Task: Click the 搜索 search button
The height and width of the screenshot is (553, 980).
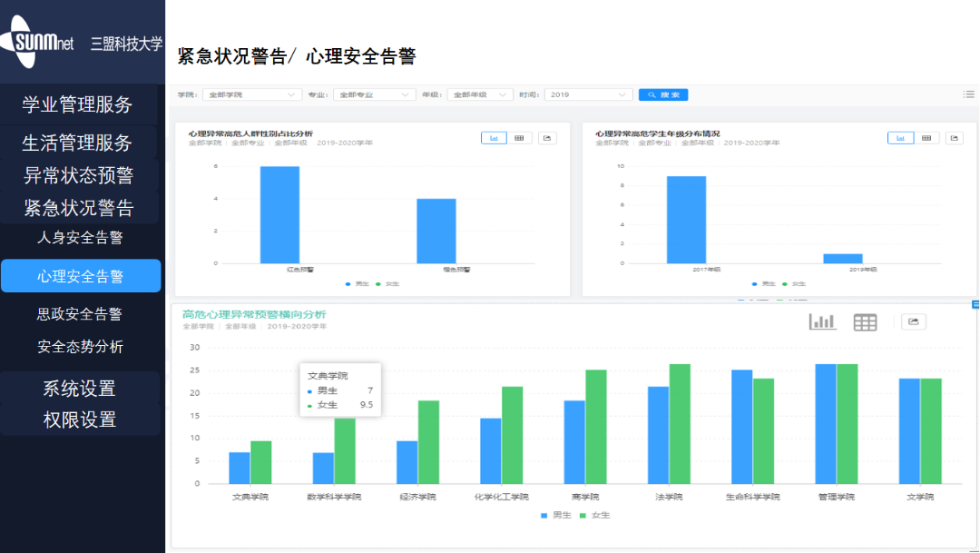Action: coord(663,94)
